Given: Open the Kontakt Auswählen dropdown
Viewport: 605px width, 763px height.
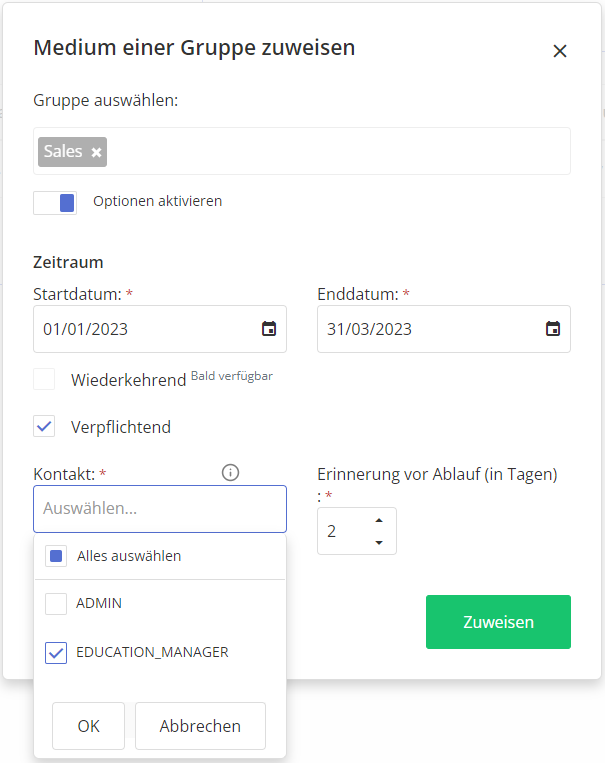Looking at the screenshot, I should pyautogui.click(x=160, y=509).
